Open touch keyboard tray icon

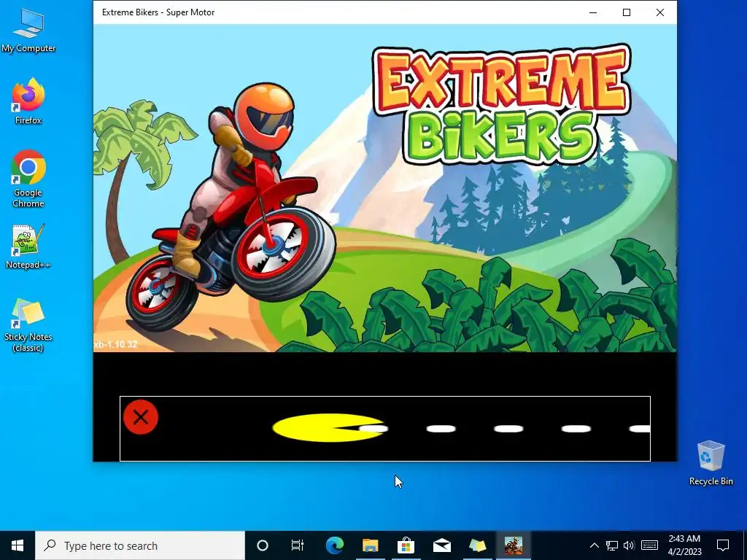[649, 545]
